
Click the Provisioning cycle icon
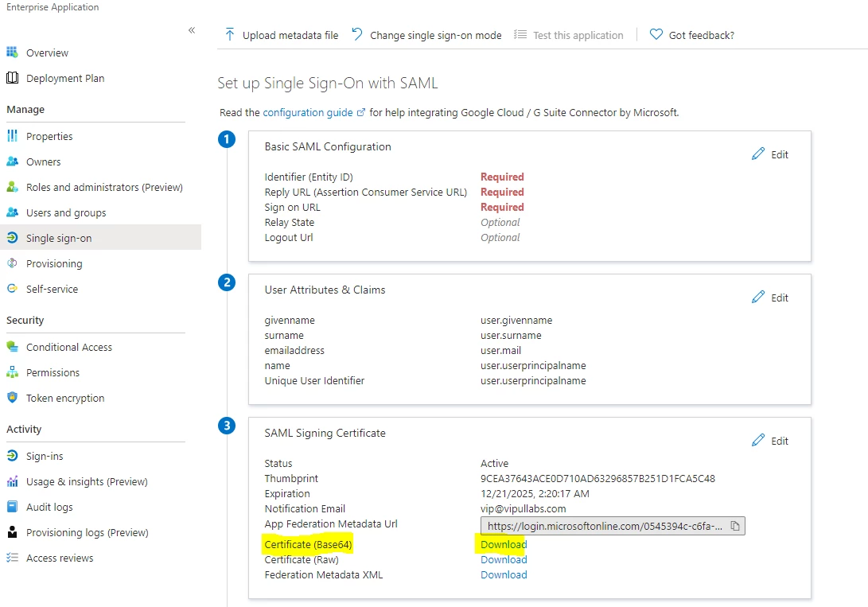(x=12, y=263)
